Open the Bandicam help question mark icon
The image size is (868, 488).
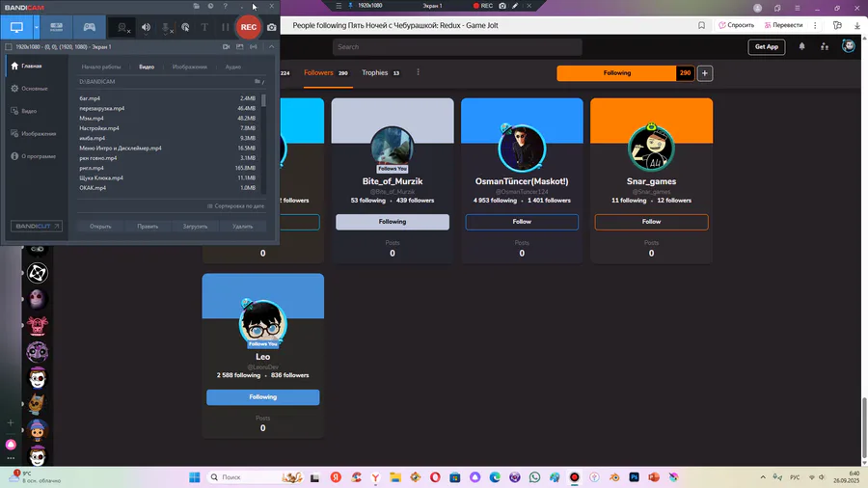click(226, 6)
